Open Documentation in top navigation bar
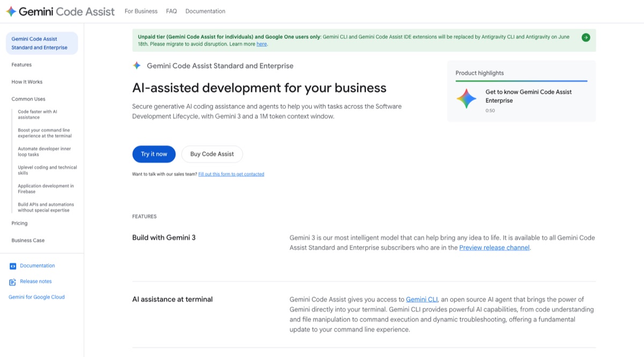The image size is (644, 357). [205, 11]
